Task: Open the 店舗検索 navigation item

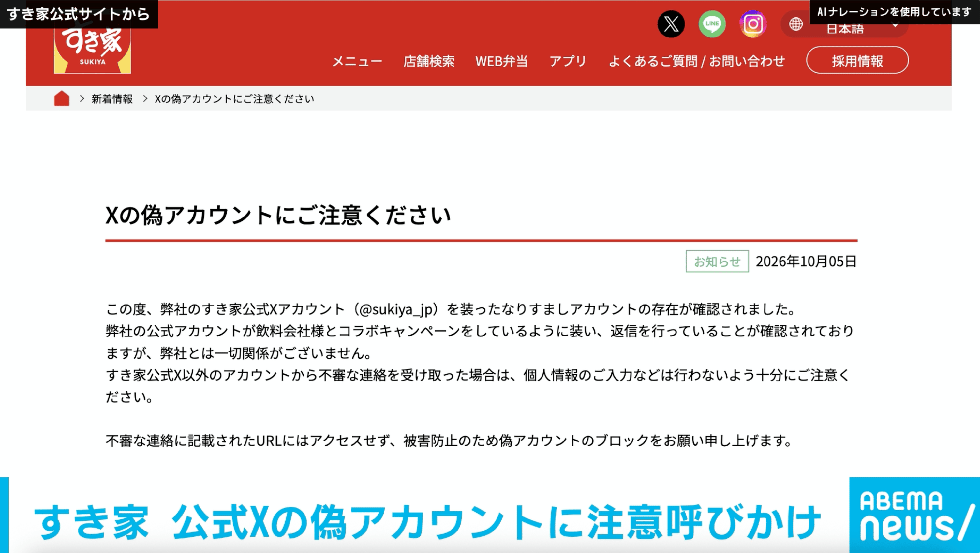Action: (429, 61)
